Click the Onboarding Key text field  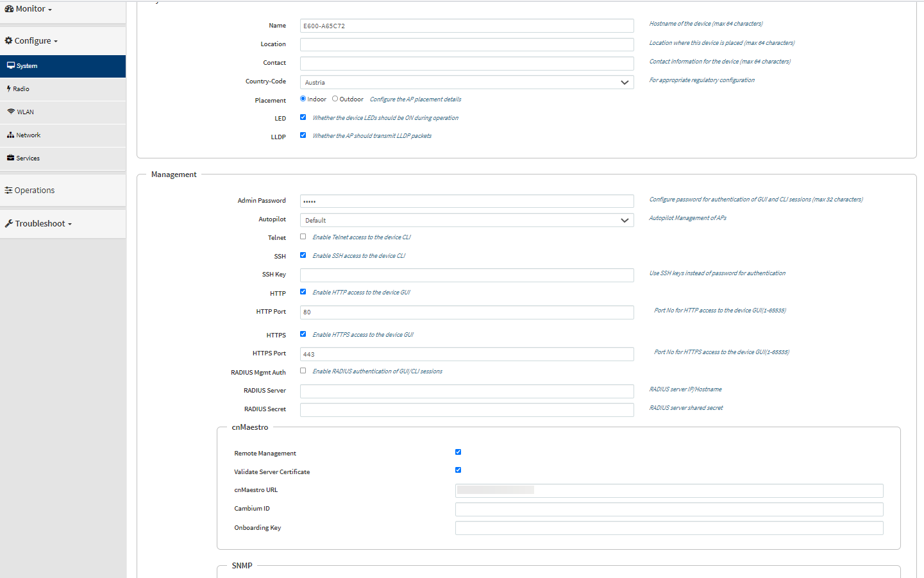pos(669,528)
